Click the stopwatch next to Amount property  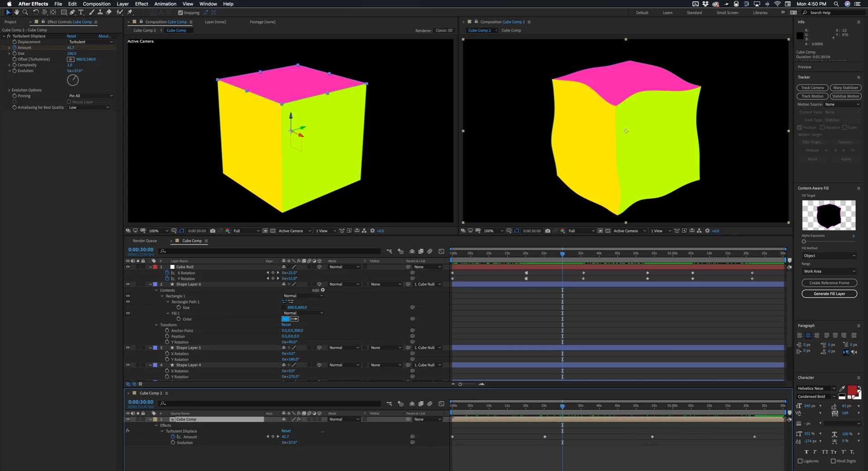tap(14, 48)
